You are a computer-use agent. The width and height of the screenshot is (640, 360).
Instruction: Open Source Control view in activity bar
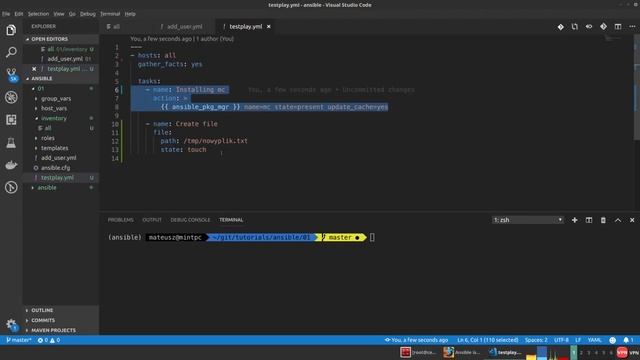pos(11,75)
